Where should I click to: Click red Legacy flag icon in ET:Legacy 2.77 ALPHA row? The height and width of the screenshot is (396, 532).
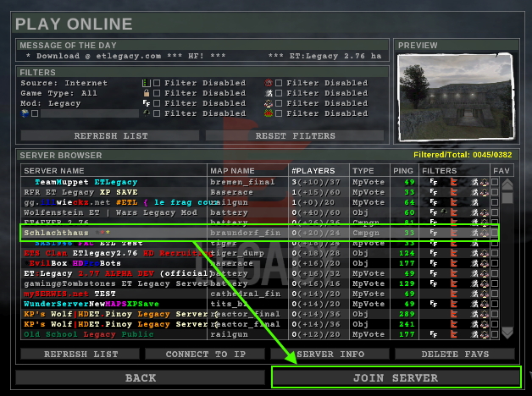tap(453, 273)
